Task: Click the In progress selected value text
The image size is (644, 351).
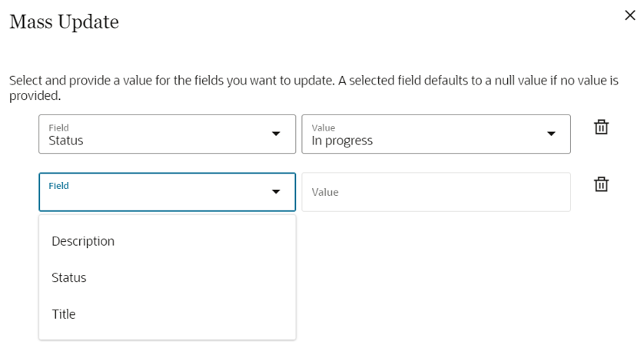Action: point(342,141)
